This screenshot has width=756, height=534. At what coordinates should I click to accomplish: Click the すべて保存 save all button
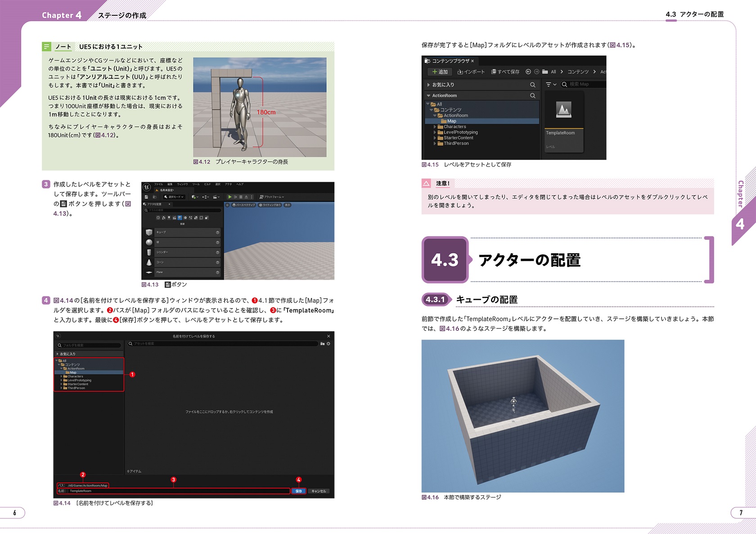[x=505, y=72]
